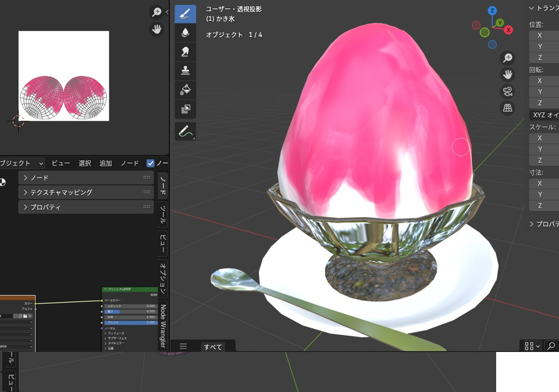Click the カラー output socket on image node
This screenshot has height=392, width=559.
[x=35, y=303]
